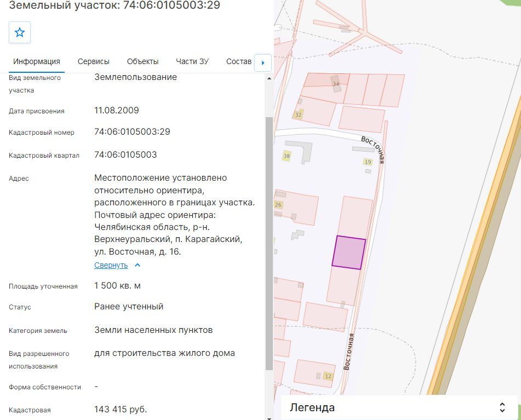Viewport: 521px width, 420px height.
Task: Switch to the Сервисы tab
Action: coord(93,61)
